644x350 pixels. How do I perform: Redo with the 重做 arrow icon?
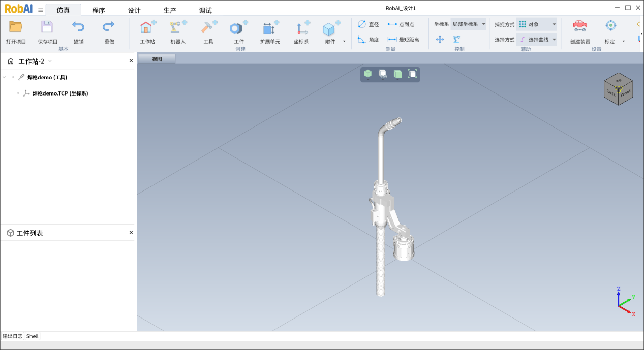(109, 27)
